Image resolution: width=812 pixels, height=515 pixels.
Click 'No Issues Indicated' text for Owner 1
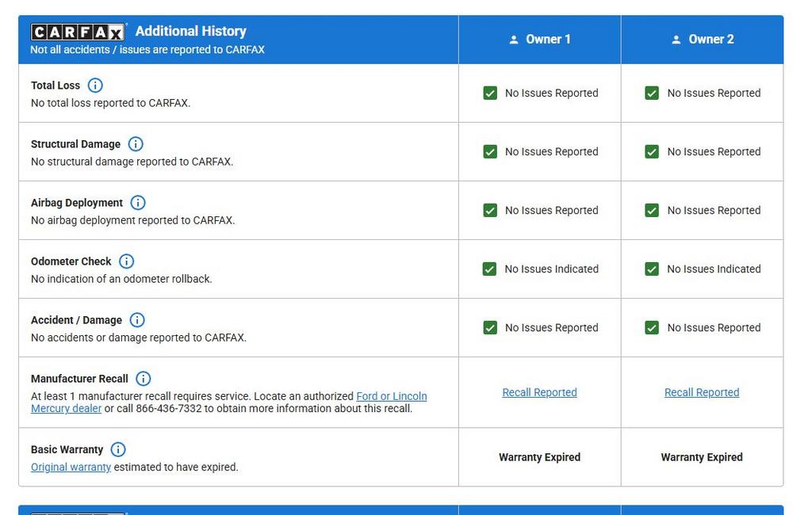coord(552,269)
